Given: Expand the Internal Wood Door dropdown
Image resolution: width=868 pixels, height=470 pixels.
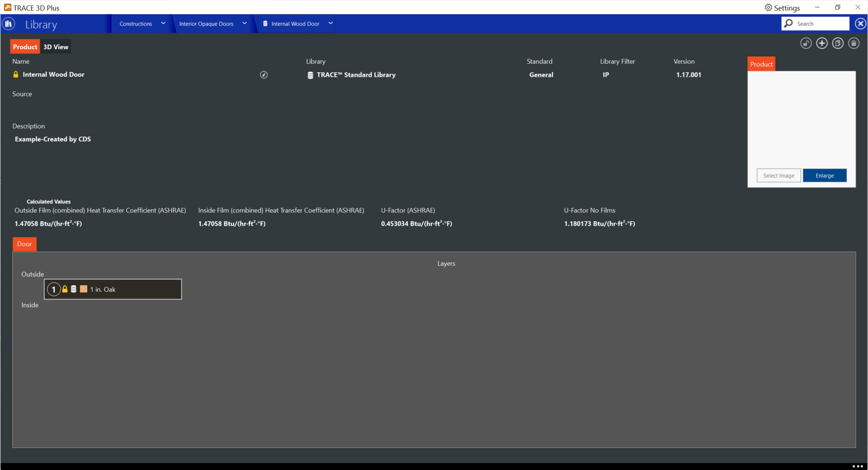Looking at the screenshot, I should click(x=330, y=23).
